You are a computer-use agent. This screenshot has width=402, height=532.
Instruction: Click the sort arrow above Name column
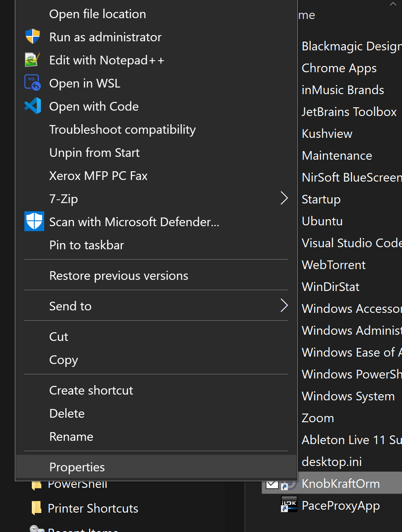tap(392, 4)
